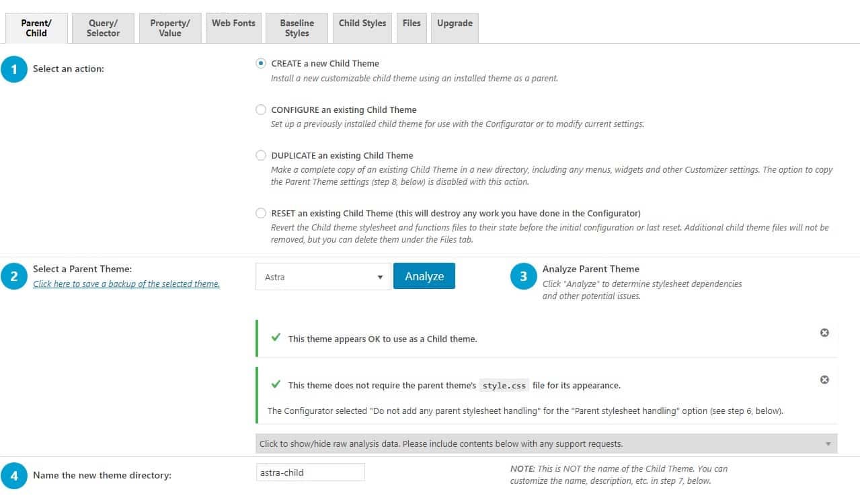Select CONFIGURE an existing Child Theme

[x=261, y=110]
